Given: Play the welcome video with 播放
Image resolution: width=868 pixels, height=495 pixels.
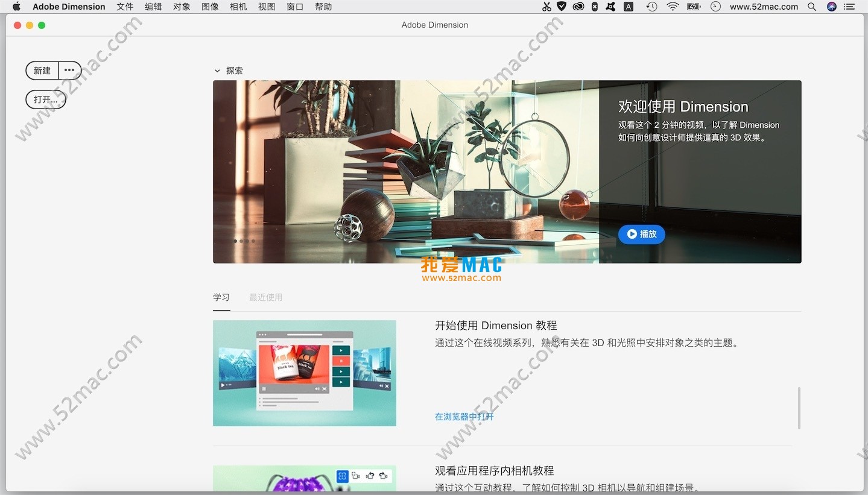Looking at the screenshot, I should pos(642,234).
